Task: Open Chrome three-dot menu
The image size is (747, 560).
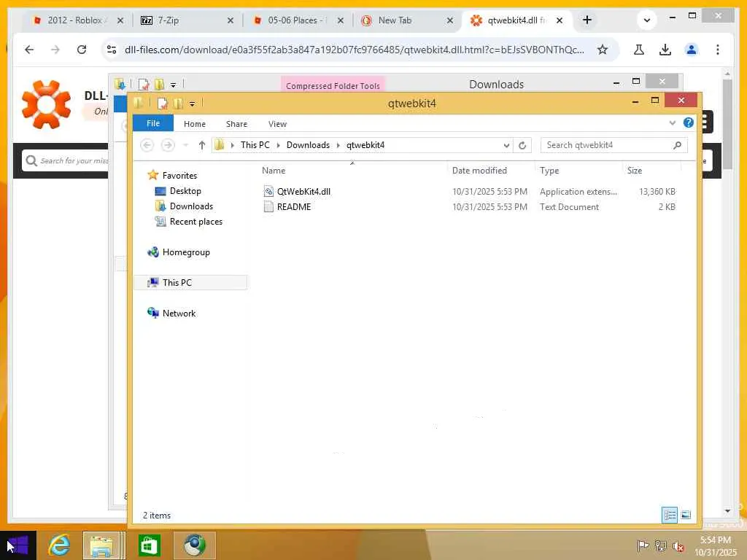Action: [x=718, y=50]
